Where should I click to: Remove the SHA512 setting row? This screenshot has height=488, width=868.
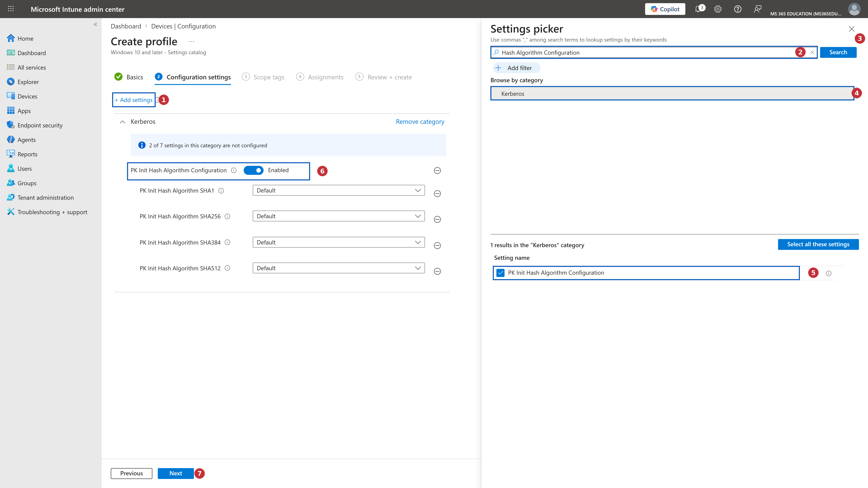point(437,271)
